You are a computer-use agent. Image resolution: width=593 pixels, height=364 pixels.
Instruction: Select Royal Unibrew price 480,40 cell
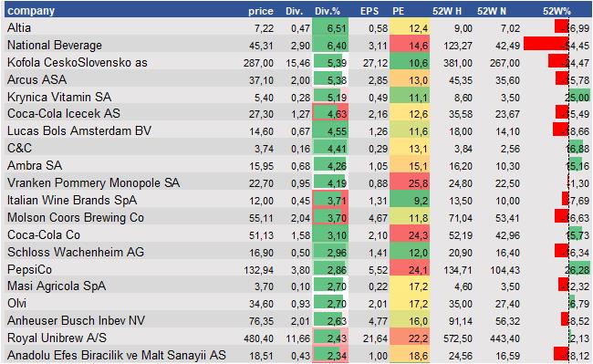pyautogui.click(x=259, y=338)
